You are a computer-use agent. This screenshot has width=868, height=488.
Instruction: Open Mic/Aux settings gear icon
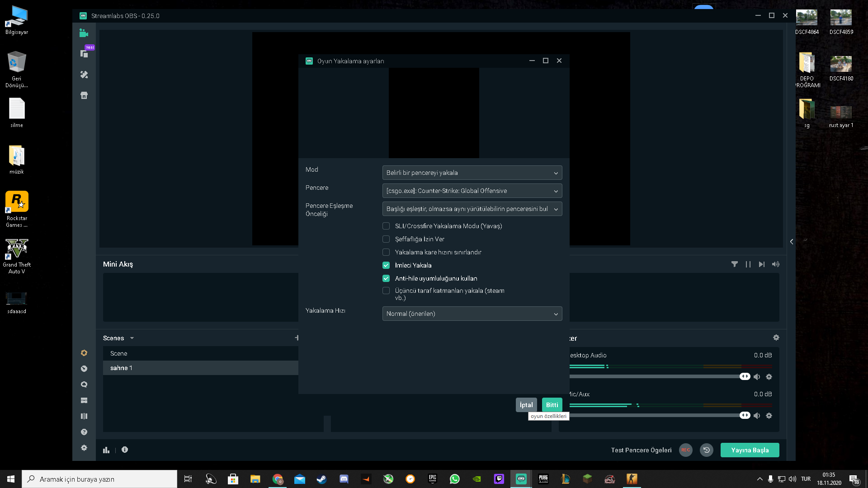(x=769, y=416)
